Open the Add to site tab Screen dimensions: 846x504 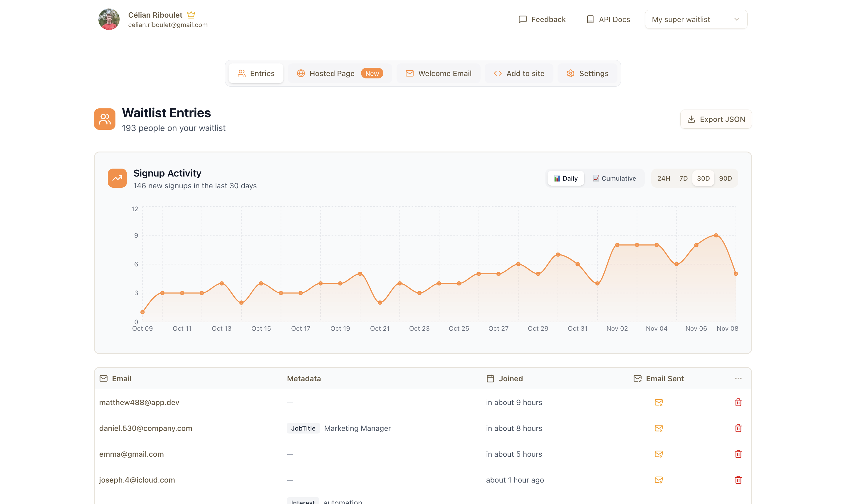(518, 73)
